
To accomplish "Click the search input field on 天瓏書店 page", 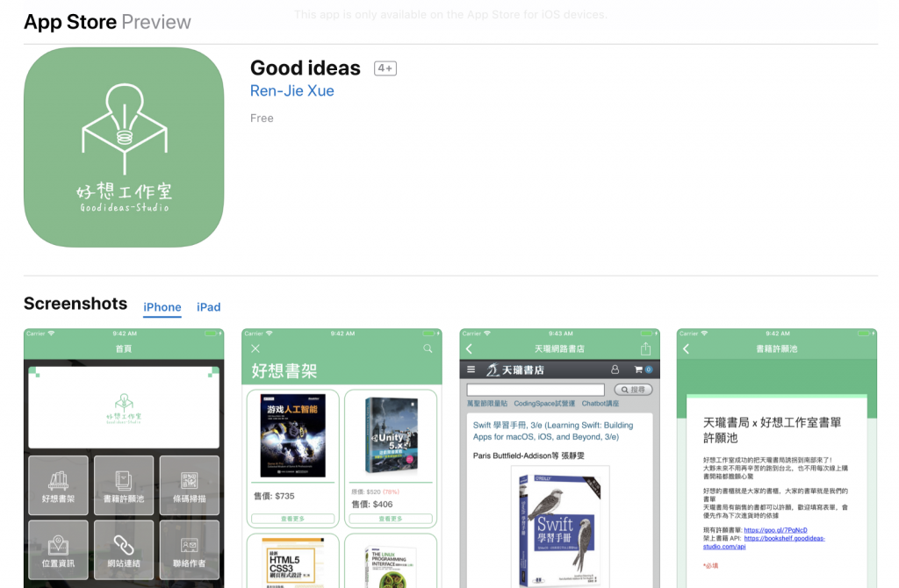I will pos(536,390).
